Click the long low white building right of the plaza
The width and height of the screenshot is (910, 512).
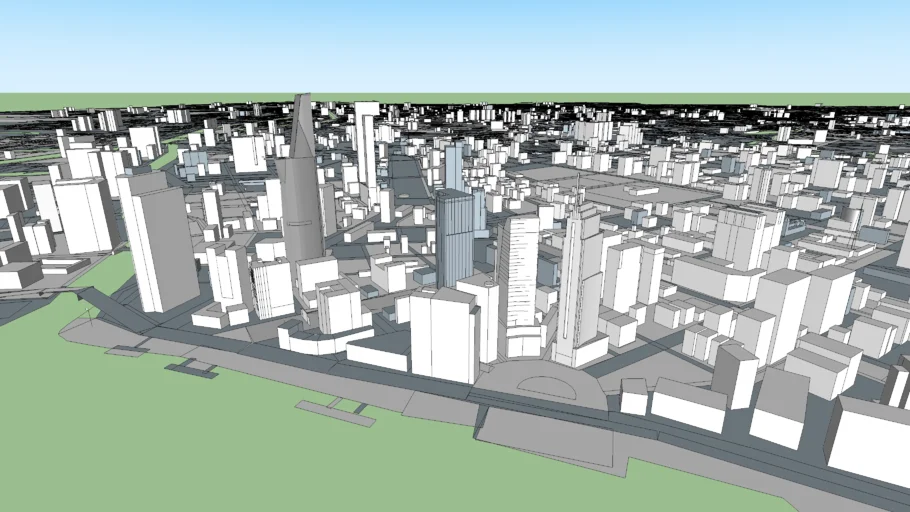(688, 405)
